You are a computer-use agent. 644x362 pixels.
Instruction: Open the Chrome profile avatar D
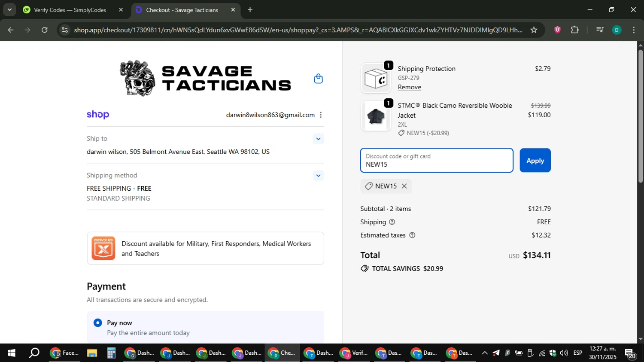(x=617, y=30)
